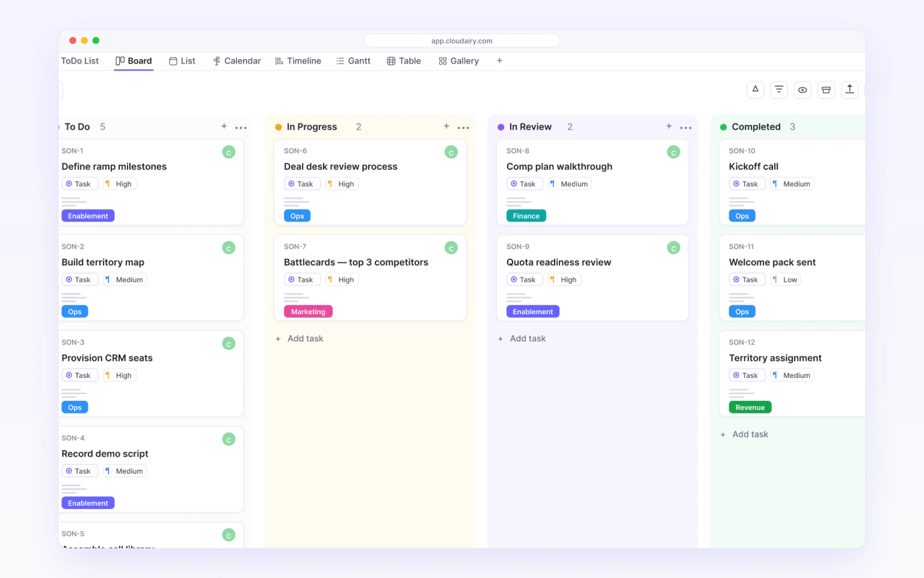Click assignee avatar on SON-6 card
Image resolution: width=924 pixels, height=578 pixels.
point(451,152)
